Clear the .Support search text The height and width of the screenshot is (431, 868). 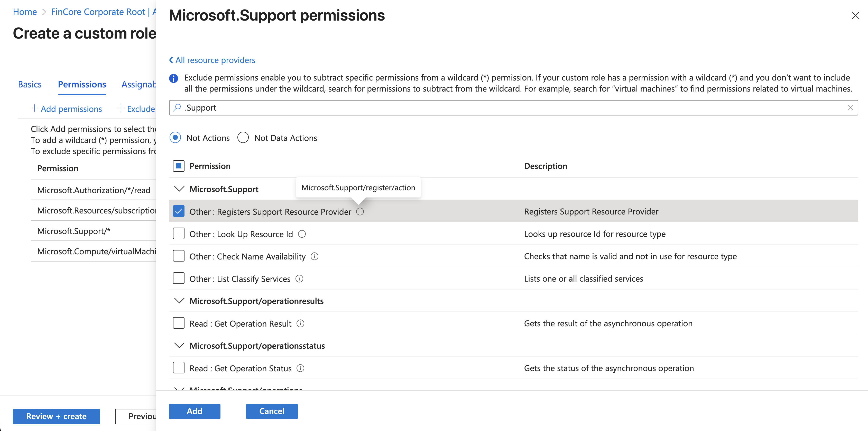coord(850,108)
